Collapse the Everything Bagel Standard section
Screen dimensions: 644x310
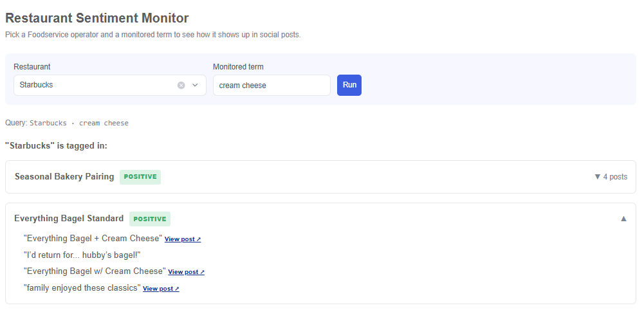[623, 219]
